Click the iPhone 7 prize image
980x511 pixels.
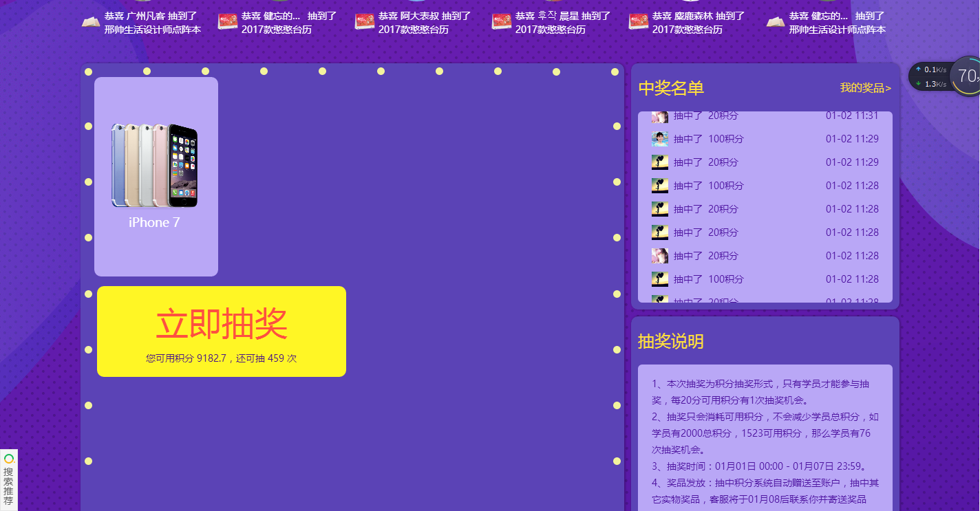[155, 165]
